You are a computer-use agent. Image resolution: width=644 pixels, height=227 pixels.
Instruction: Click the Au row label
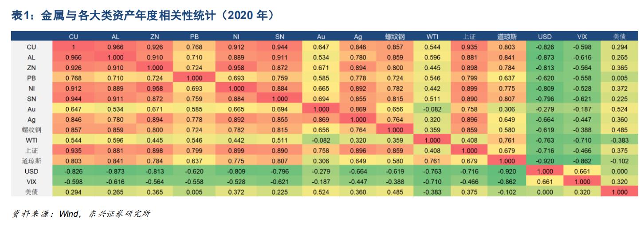[x=31, y=109]
